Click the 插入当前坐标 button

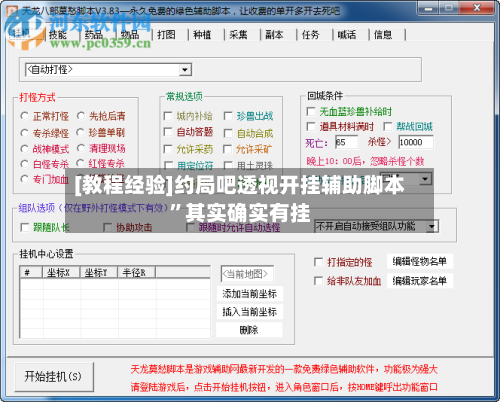pos(249,312)
